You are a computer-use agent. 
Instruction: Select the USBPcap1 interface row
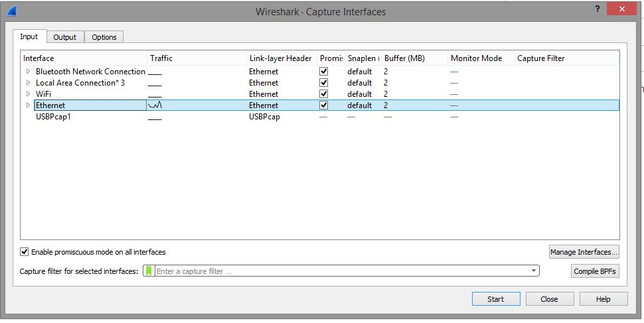53,117
